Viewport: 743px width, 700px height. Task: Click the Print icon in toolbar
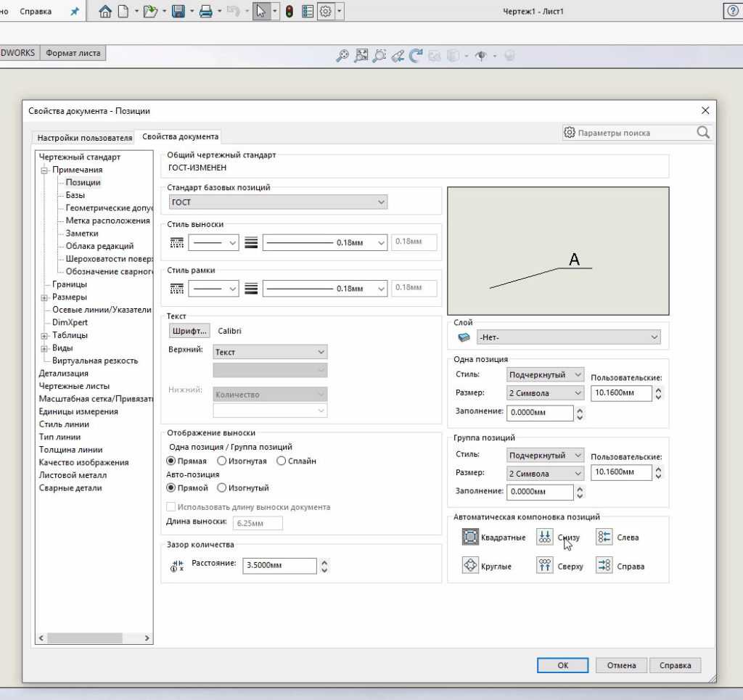coord(205,12)
